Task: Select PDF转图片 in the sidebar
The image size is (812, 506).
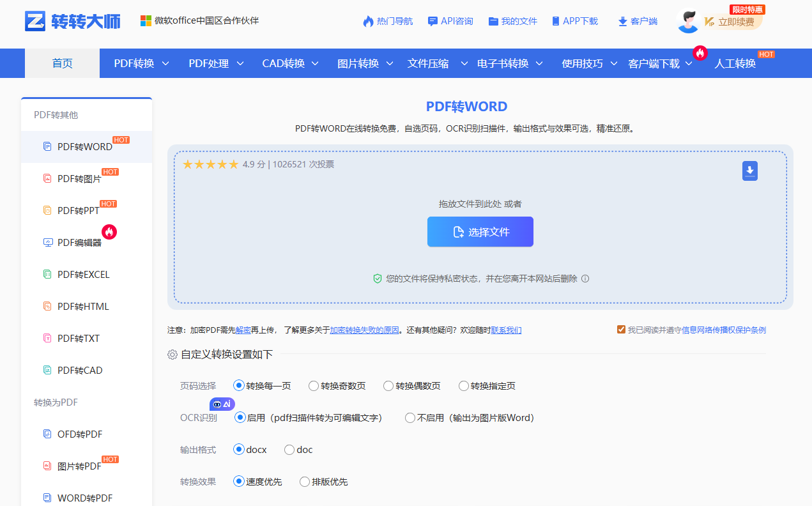Action: click(x=79, y=178)
